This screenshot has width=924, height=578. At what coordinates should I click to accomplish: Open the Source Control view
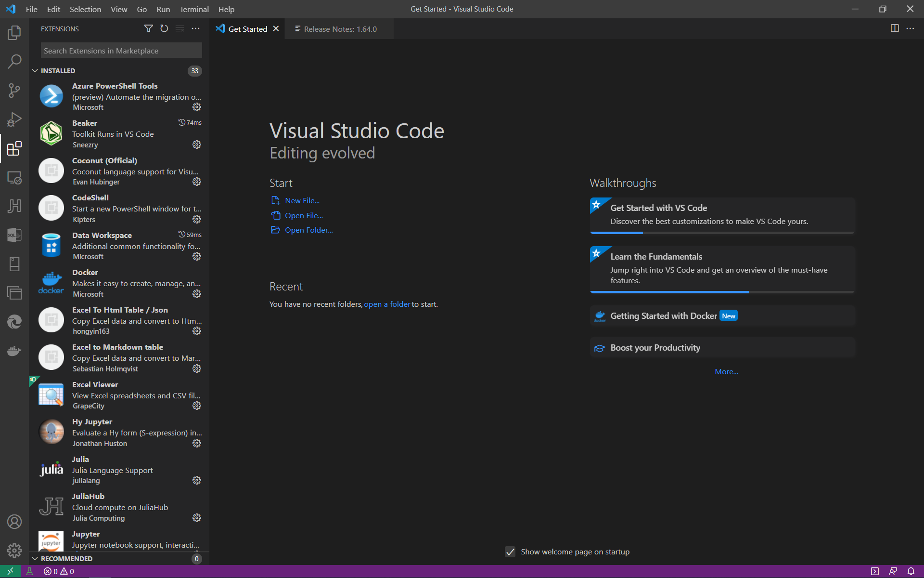pyautogui.click(x=14, y=91)
